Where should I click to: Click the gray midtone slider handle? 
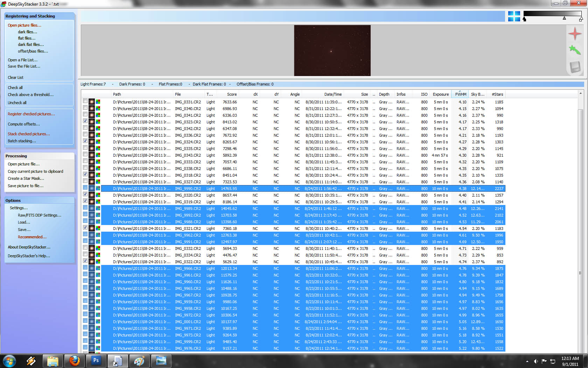[564, 18]
